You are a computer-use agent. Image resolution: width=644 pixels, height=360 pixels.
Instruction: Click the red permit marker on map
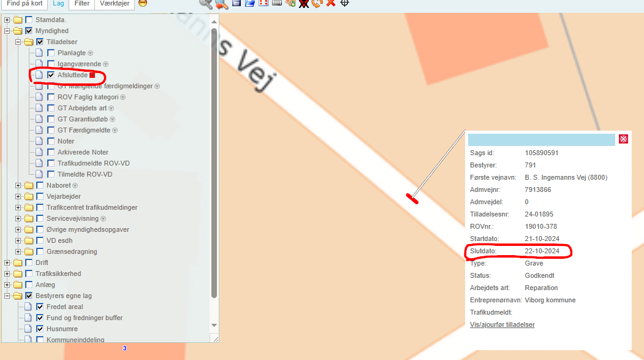(x=412, y=198)
